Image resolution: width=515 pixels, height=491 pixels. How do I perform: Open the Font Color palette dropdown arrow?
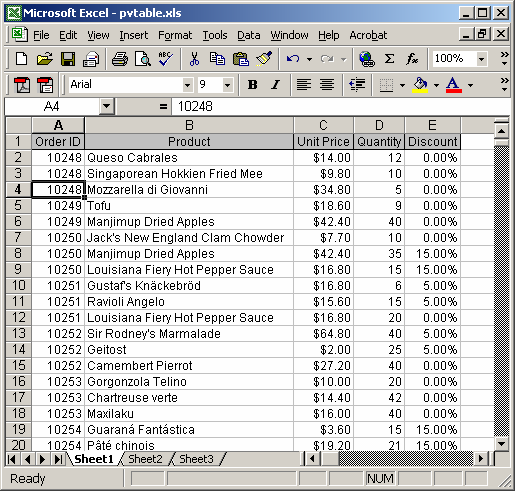point(470,85)
